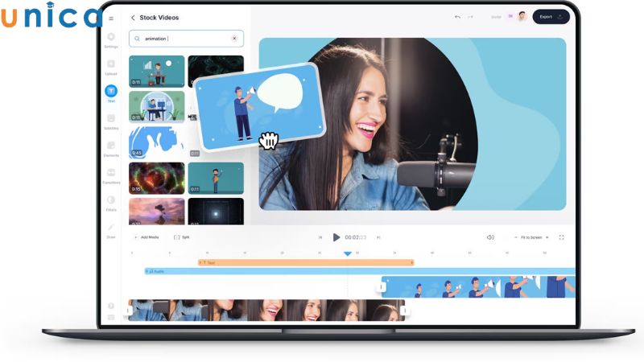The height and width of the screenshot is (362, 644).
Task: Select standing man pointing 0:11 stock video
Action: click(216, 178)
